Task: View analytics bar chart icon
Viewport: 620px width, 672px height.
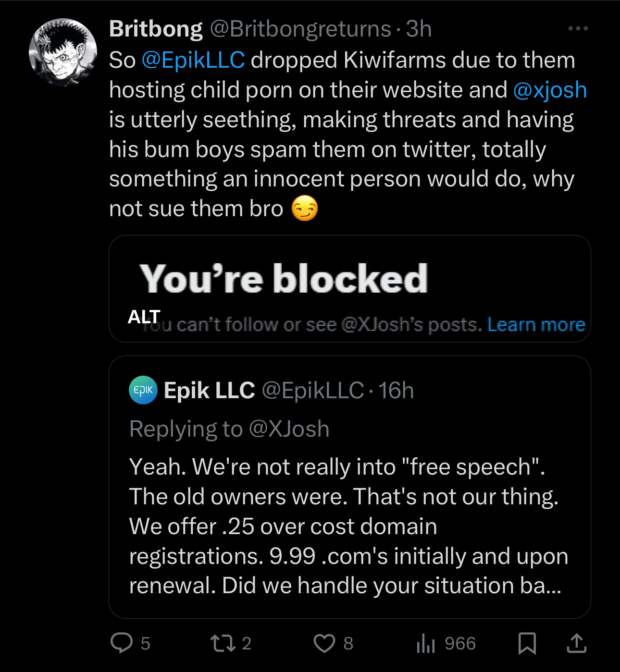Action: (x=426, y=643)
